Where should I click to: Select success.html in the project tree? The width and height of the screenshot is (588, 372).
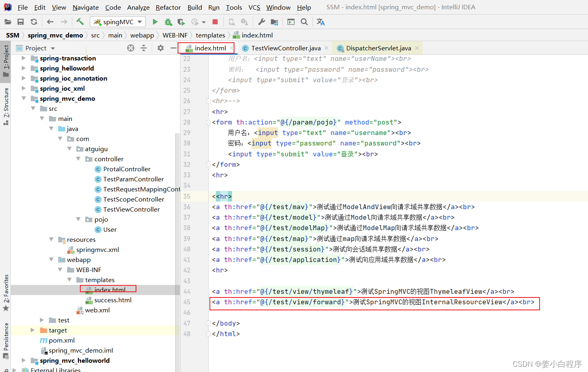pos(113,300)
